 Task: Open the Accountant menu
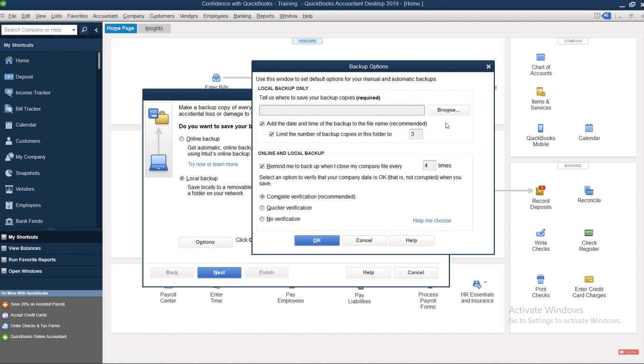(105, 16)
